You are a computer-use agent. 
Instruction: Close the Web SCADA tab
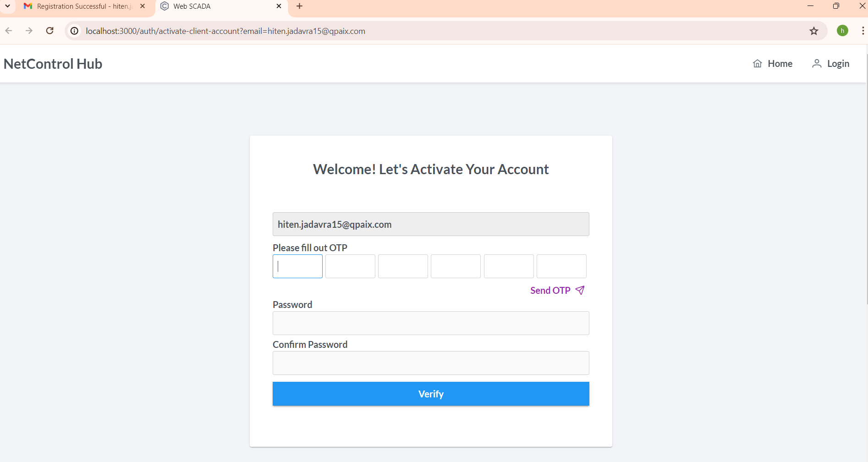(279, 6)
